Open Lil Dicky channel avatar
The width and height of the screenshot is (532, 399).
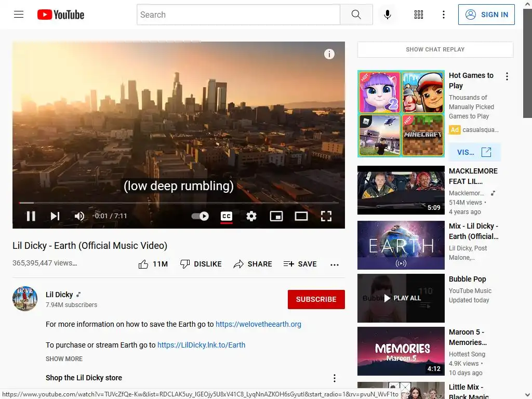[25, 299]
